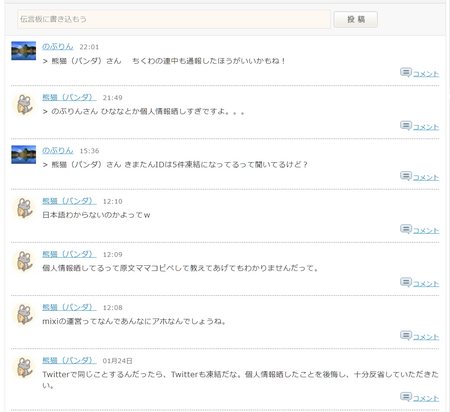Click comment bubble icon on 01月24日 post

click(406, 397)
